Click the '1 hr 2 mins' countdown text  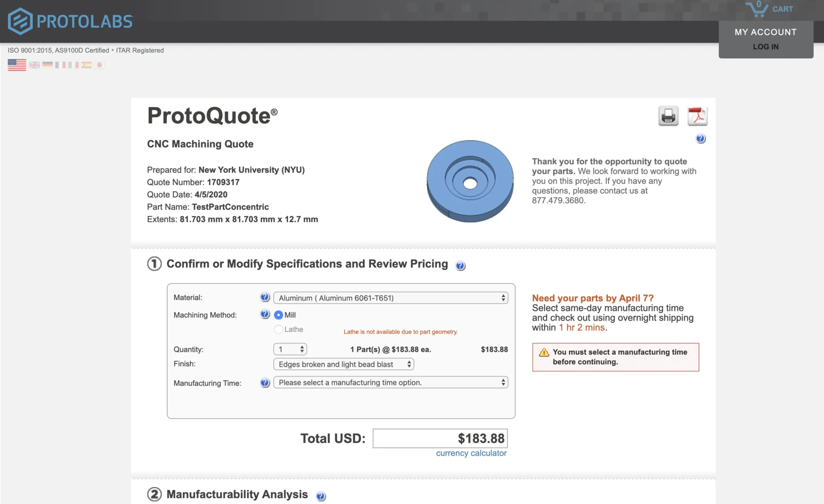(x=582, y=328)
